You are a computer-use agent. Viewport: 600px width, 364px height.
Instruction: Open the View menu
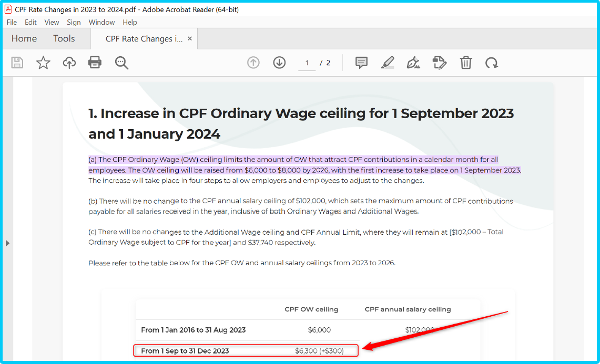coord(52,22)
